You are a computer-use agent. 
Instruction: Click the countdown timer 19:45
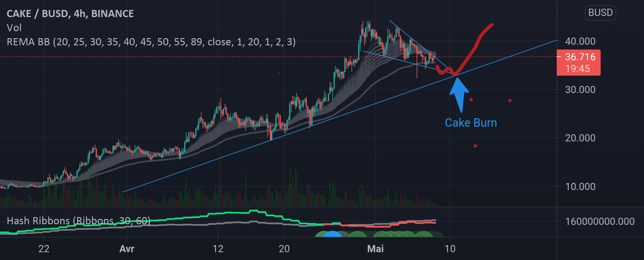coord(578,69)
